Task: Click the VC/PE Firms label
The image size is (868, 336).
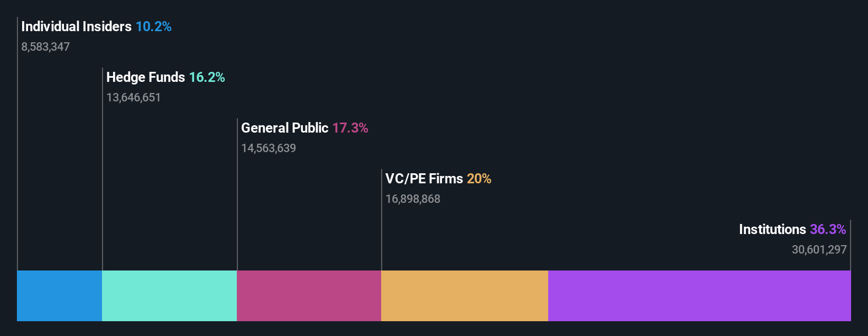Action: point(424,179)
